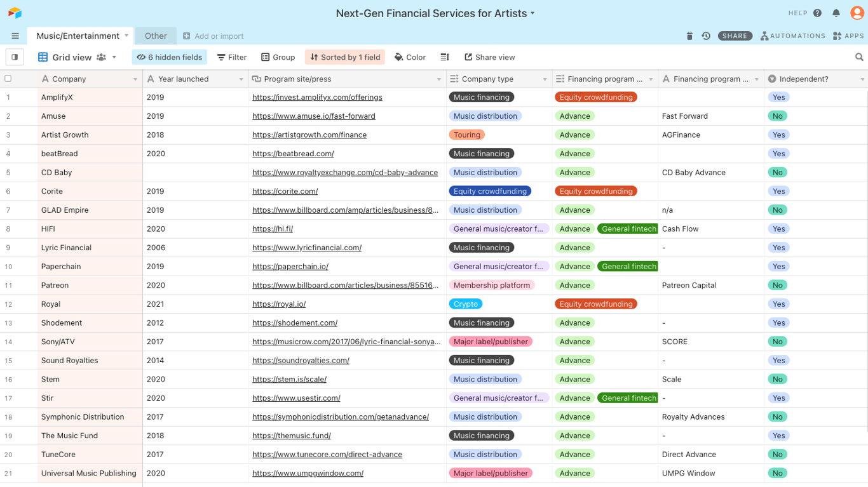Open the user account avatar menu
This screenshot has width=868, height=487.
(857, 13)
